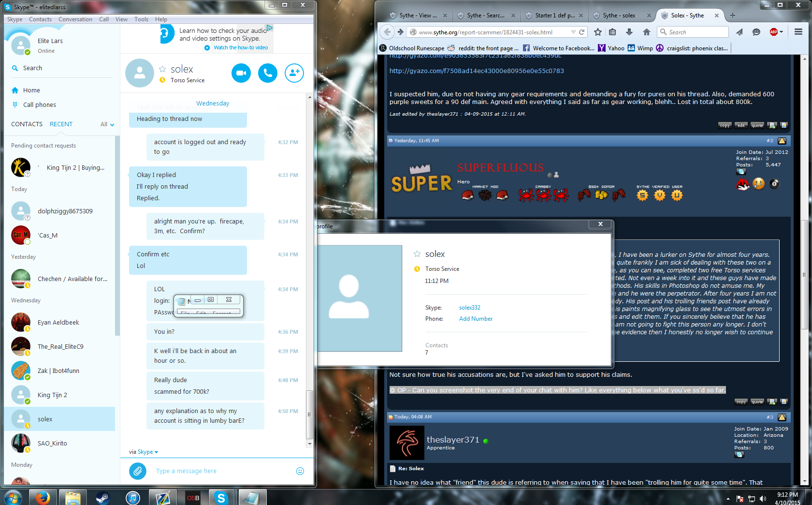812x505 pixels.
Task: Open the Conversation menu
Action: 75,19
